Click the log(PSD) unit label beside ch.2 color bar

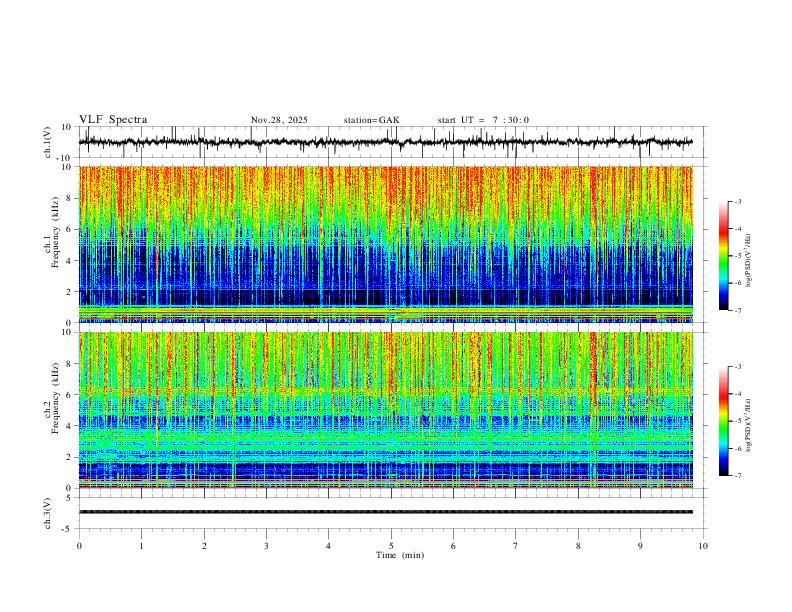[749, 426]
